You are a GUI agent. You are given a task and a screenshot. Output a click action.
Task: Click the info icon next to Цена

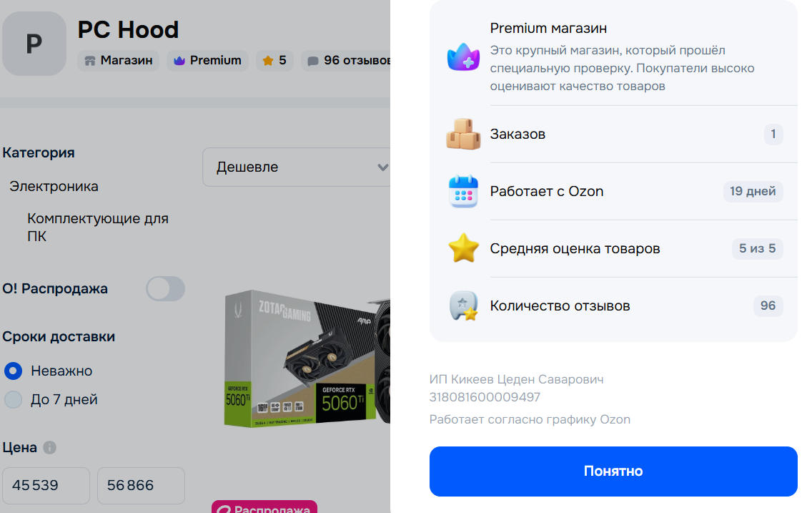(50, 447)
